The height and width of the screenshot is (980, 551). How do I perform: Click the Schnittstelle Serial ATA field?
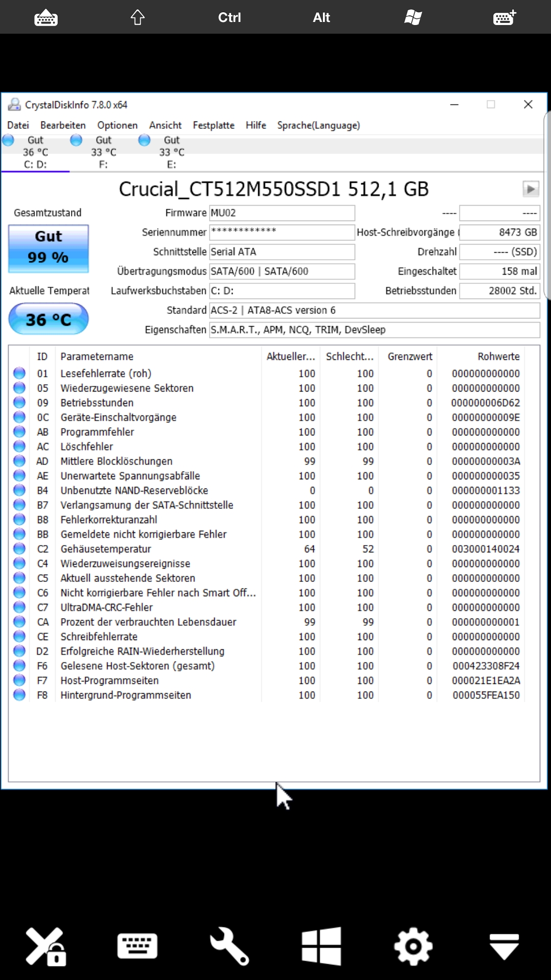tap(282, 252)
